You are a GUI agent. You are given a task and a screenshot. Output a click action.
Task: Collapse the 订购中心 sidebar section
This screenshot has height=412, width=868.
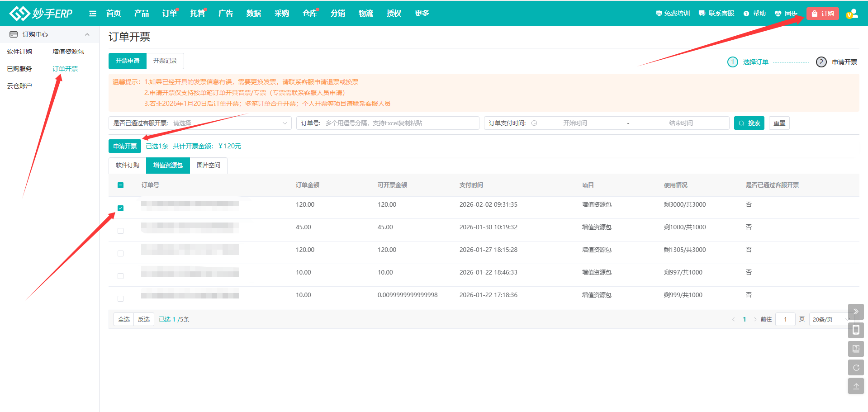(x=87, y=34)
